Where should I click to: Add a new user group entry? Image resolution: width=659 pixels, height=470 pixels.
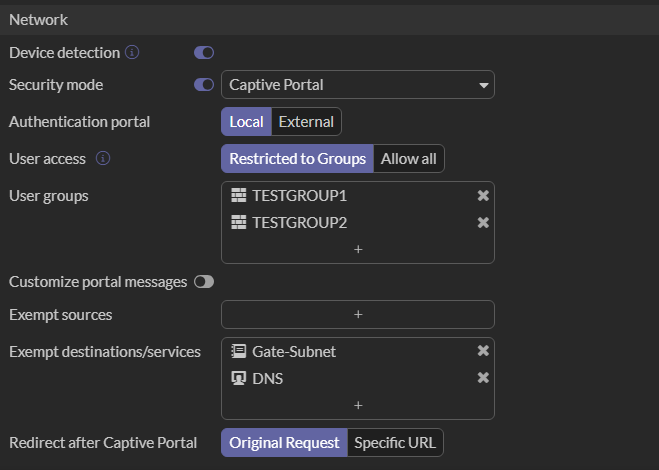click(x=357, y=249)
